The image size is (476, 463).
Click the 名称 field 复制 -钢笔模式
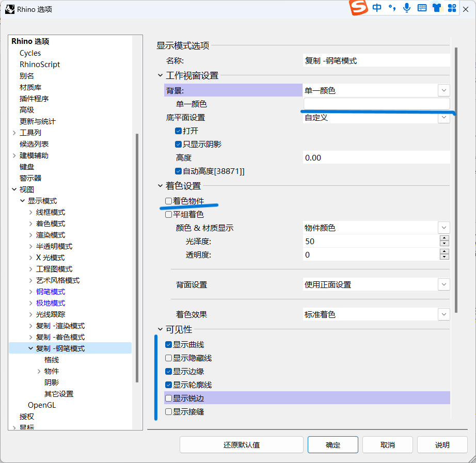pyautogui.click(x=376, y=60)
